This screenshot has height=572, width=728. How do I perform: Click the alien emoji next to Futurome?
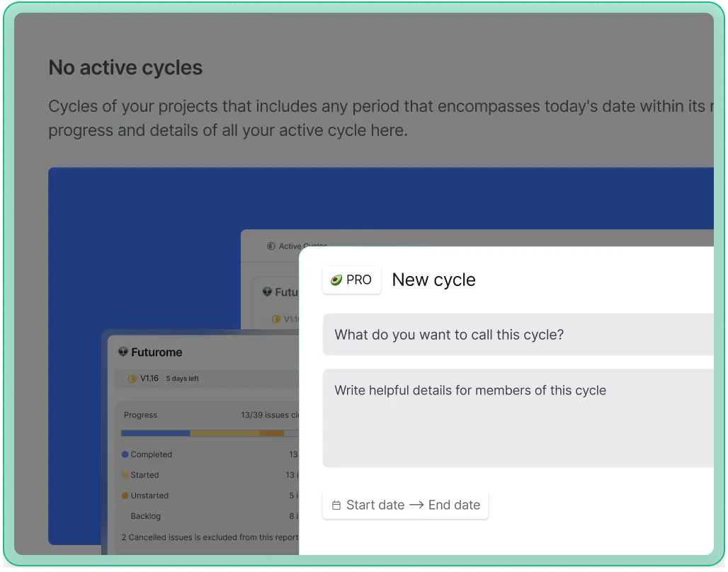point(123,352)
